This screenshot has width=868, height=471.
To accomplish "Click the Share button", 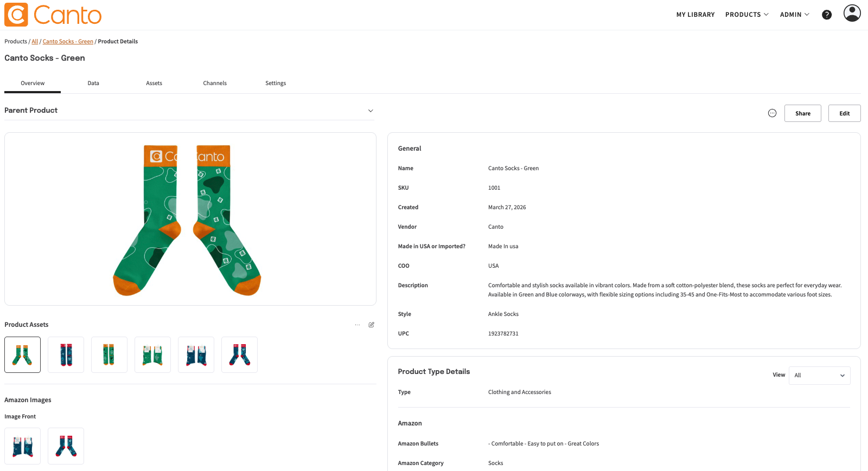I will tap(803, 113).
